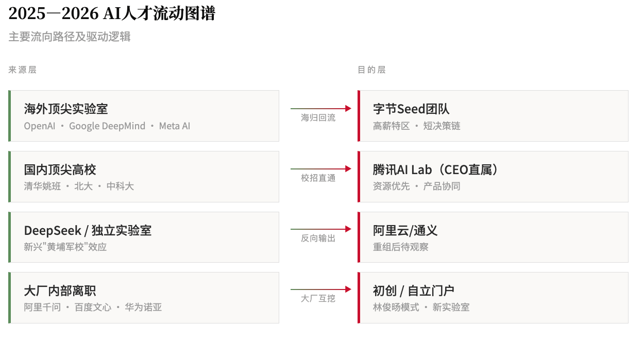Viewport: 644px width, 341px height.
Task: Click the arrow above 反向输出
Action: 320,229
